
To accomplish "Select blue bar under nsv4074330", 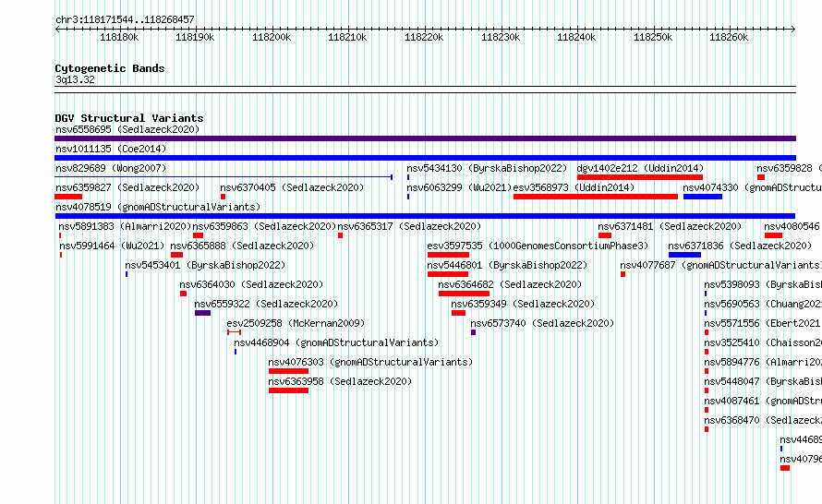I will tap(703, 197).
